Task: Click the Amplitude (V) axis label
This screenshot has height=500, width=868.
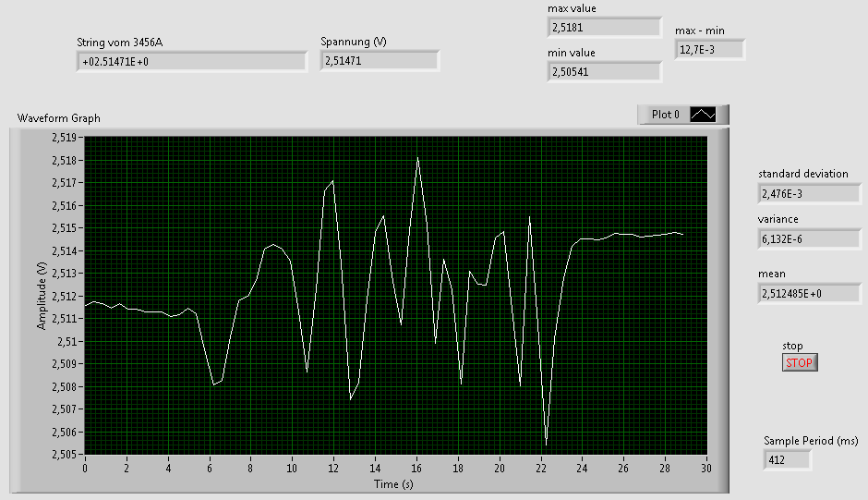Action: [x=42, y=296]
